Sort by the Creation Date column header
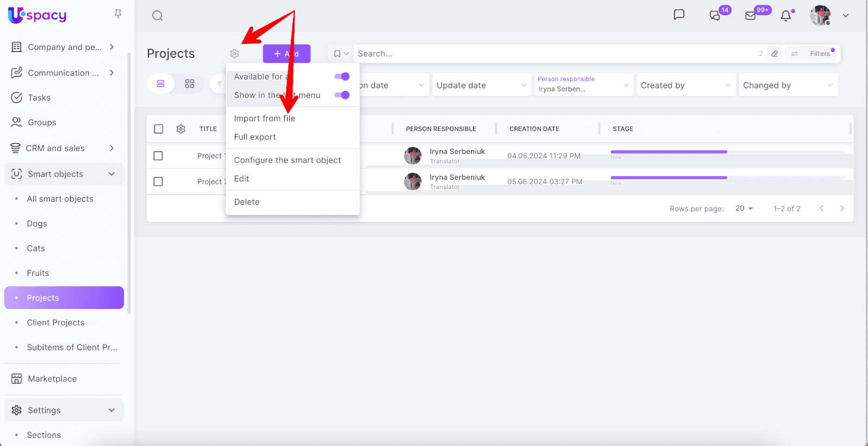 tap(534, 129)
